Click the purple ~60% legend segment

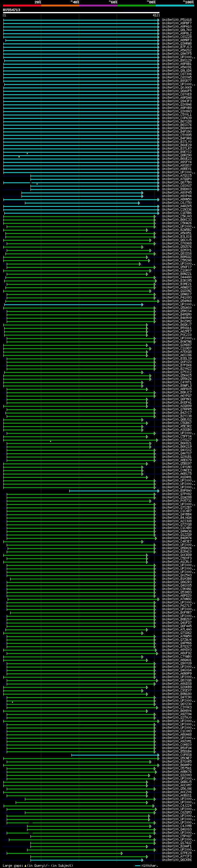click(x=98, y=6)
